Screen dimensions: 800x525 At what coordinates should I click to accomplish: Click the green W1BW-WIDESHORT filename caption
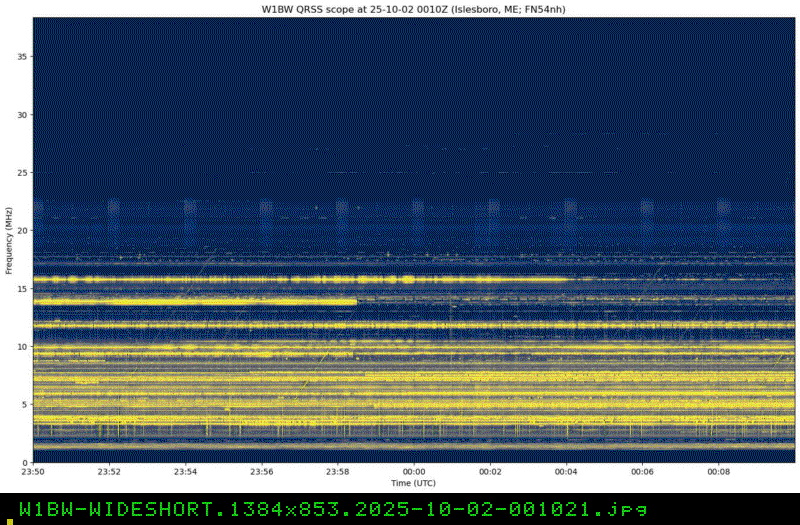click(x=325, y=508)
